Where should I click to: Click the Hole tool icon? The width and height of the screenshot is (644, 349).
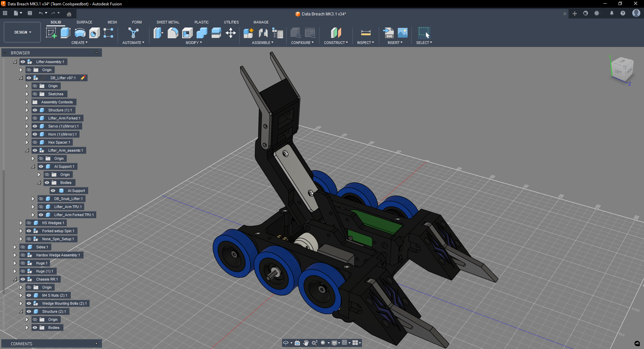pos(94,33)
